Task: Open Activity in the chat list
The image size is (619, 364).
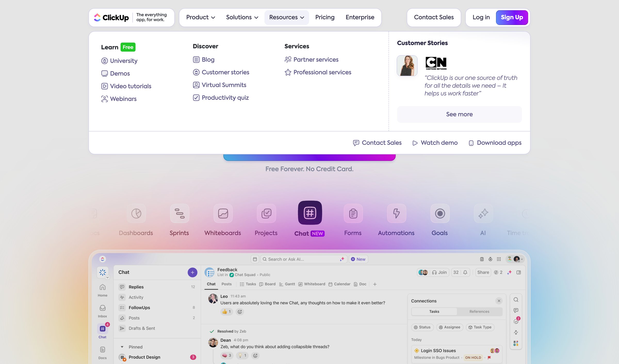Action: click(x=157, y=297)
